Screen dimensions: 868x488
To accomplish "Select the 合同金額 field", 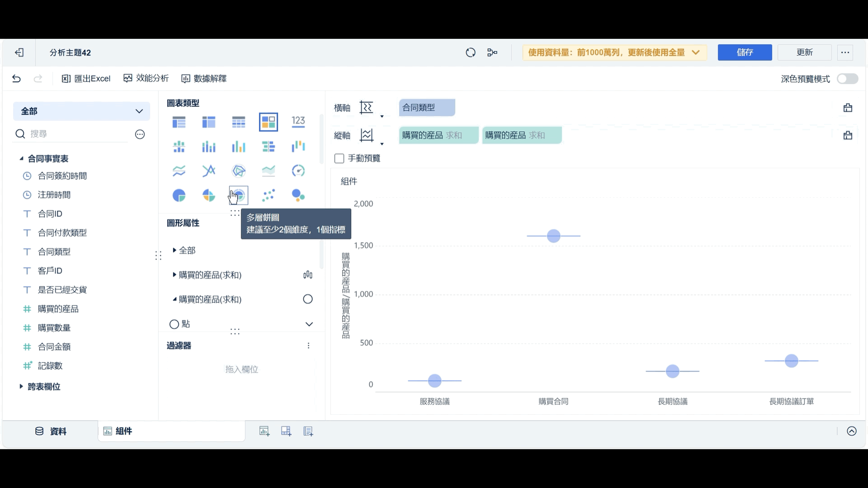I will 54,347.
